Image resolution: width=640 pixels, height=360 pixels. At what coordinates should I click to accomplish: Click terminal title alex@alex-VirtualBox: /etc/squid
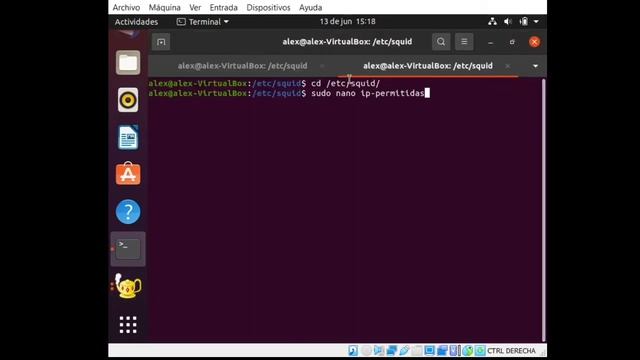coord(347,42)
